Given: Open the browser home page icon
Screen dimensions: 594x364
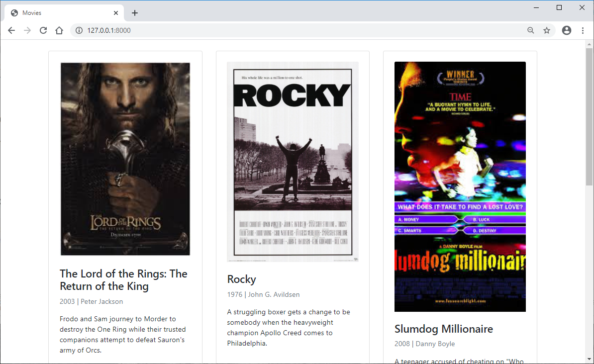Looking at the screenshot, I should 59,30.
